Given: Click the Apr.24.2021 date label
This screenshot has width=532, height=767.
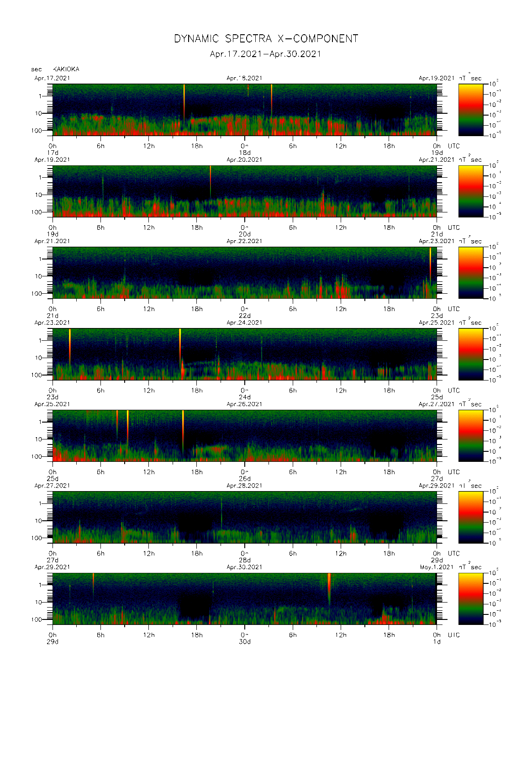Looking at the screenshot, I should [x=244, y=323].
